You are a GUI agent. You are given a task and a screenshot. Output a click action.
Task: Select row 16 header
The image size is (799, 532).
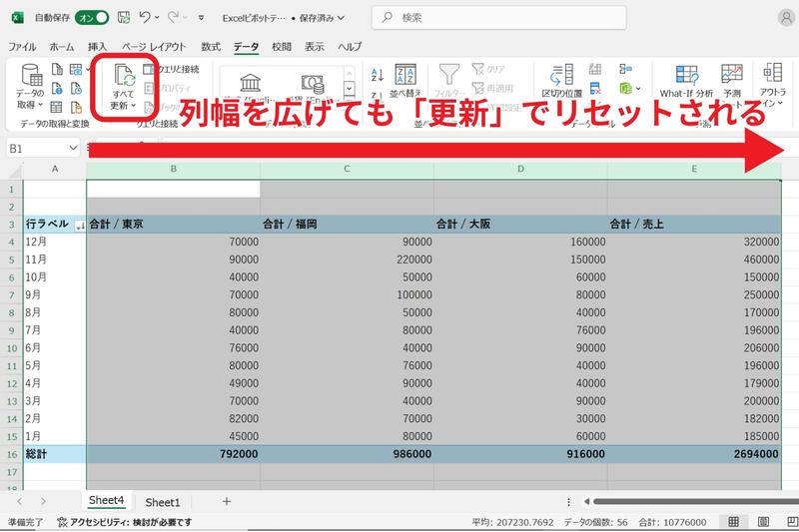tap(12, 454)
